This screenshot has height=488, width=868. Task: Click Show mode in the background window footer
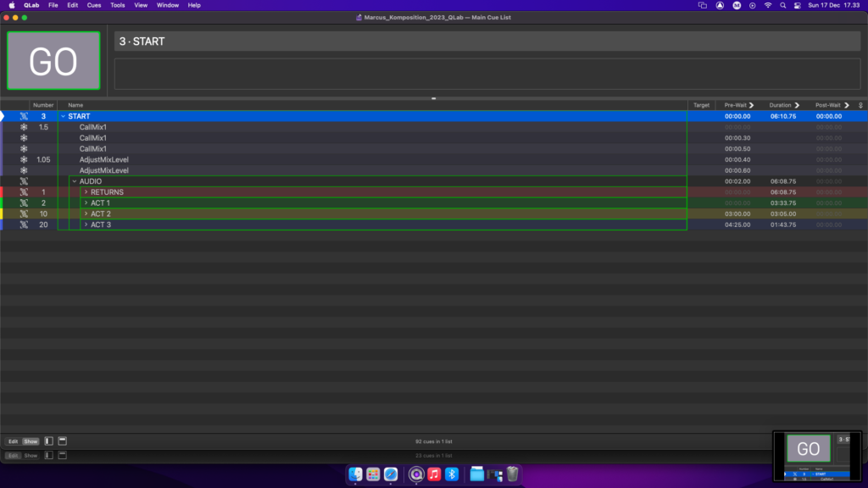click(x=31, y=455)
